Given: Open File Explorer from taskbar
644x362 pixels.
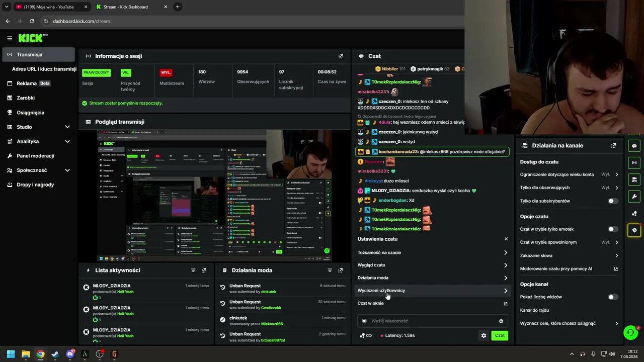Looking at the screenshot, I should (x=26, y=354).
